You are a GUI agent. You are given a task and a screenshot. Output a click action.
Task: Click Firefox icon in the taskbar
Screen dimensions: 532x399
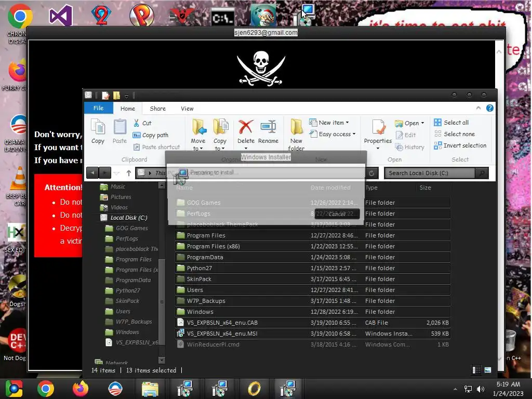pos(81,389)
